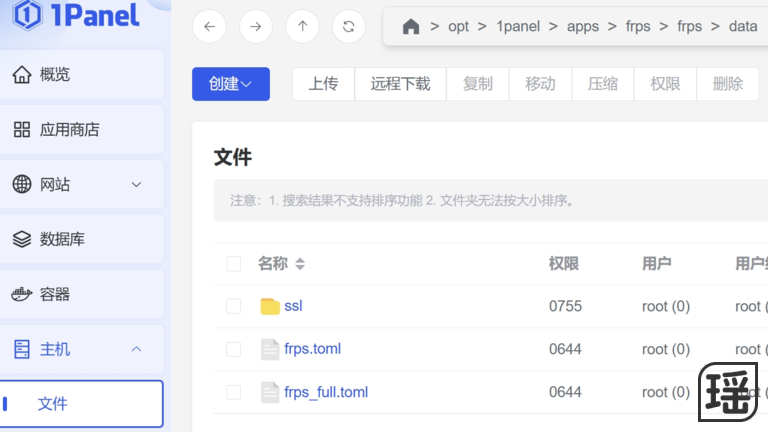This screenshot has height=432, width=768.
Task: Tick the select-all checkbox in header
Action: click(233, 264)
